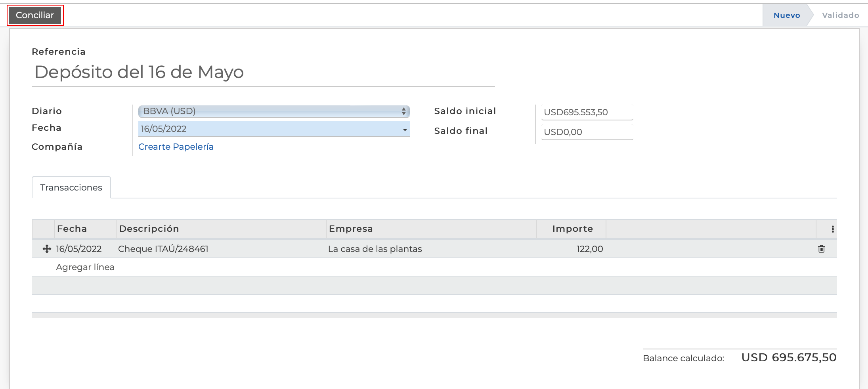
Task: Sort by the Descripción column header
Action: pyautogui.click(x=149, y=229)
